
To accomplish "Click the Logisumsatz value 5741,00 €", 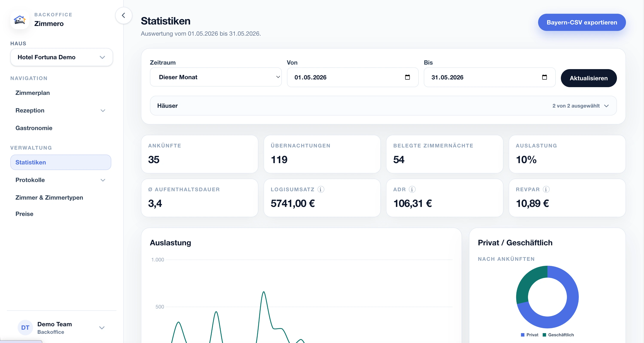I will [293, 203].
